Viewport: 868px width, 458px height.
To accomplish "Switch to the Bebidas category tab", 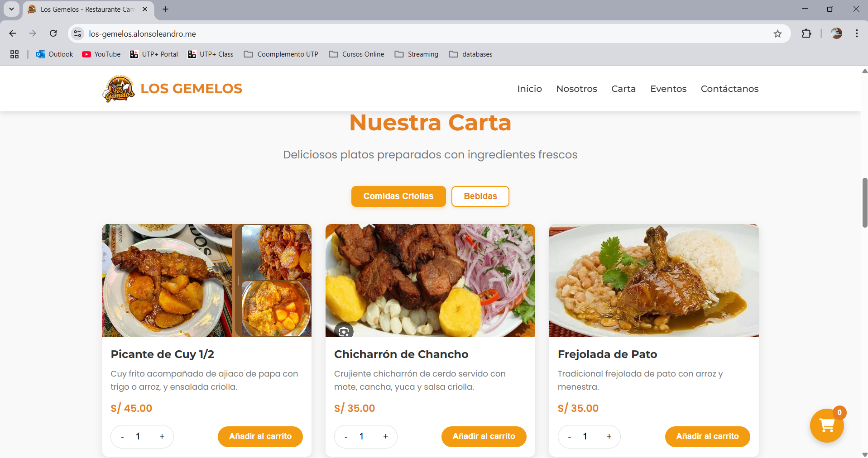I will (480, 196).
